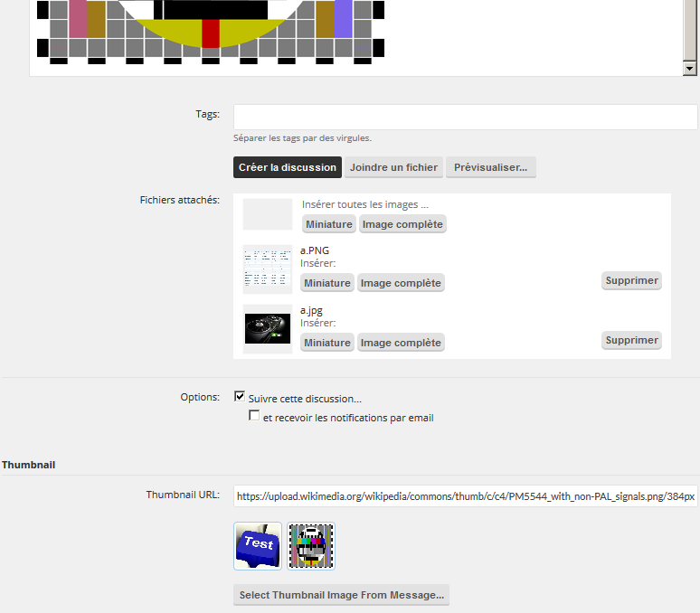Click Créer la discussion button

[x=288, y=167]
